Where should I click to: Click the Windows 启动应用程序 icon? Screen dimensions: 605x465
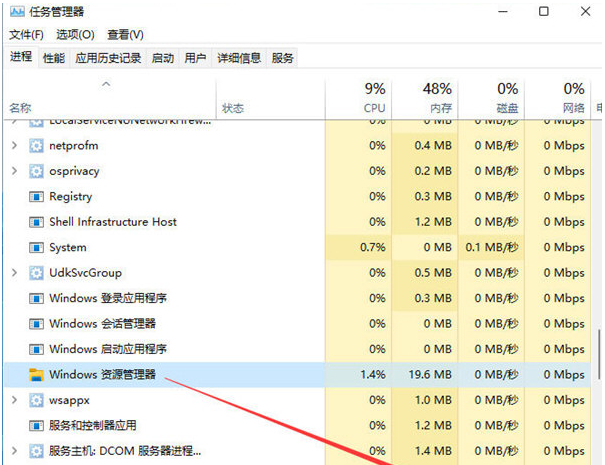coord(36,350)
